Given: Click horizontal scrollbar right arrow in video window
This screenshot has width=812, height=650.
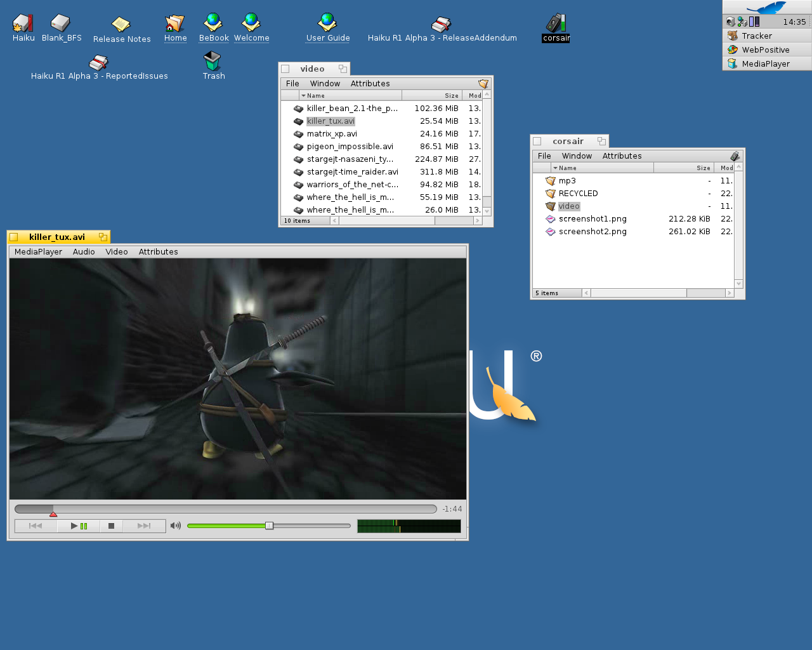Looking at the screenshot, I should click(x=478, y=221).
